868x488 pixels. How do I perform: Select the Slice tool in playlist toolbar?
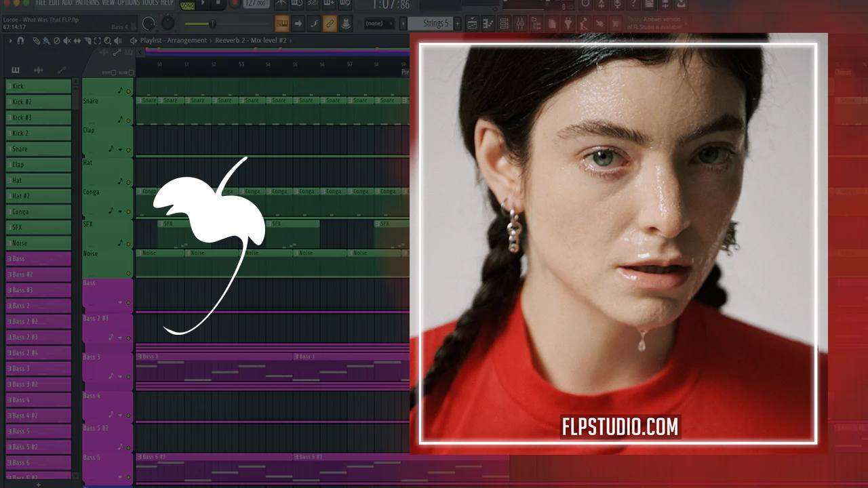pyautogui.click(x=87, y=41)
